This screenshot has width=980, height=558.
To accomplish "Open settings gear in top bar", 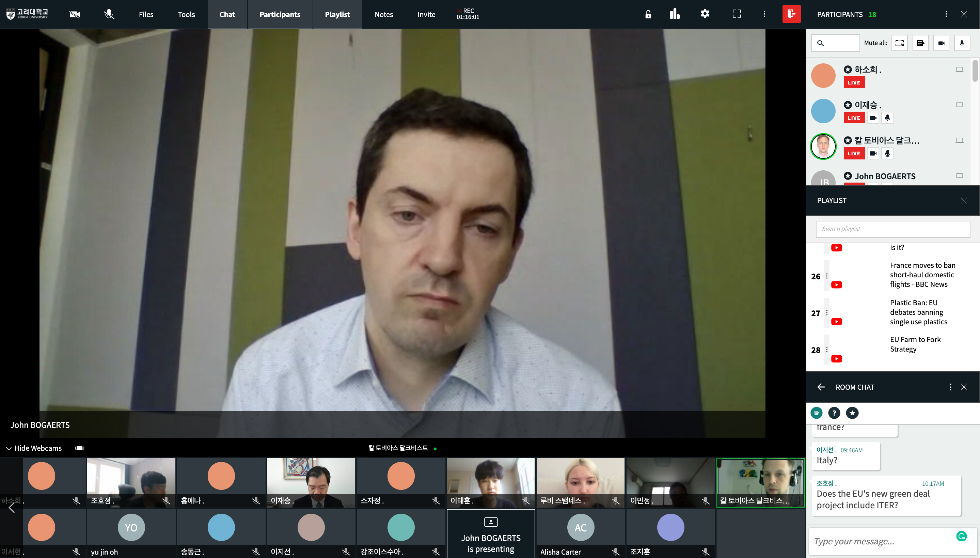I will point(705,14).
